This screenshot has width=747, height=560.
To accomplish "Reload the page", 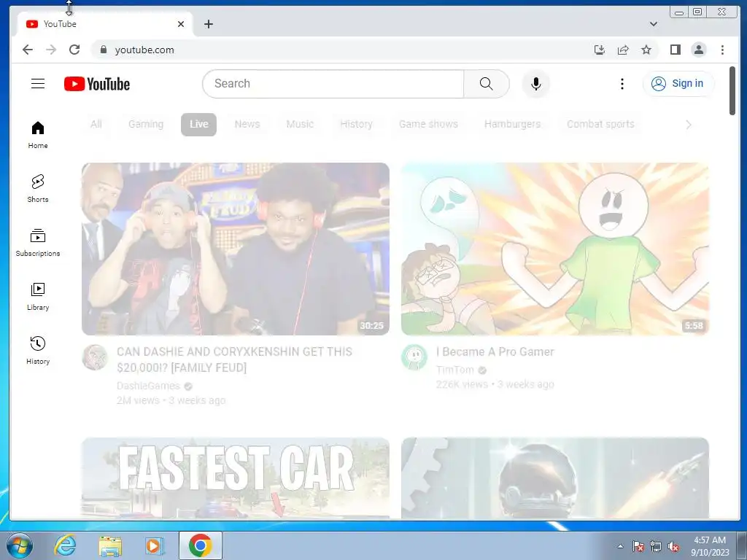I will (74, 50).
